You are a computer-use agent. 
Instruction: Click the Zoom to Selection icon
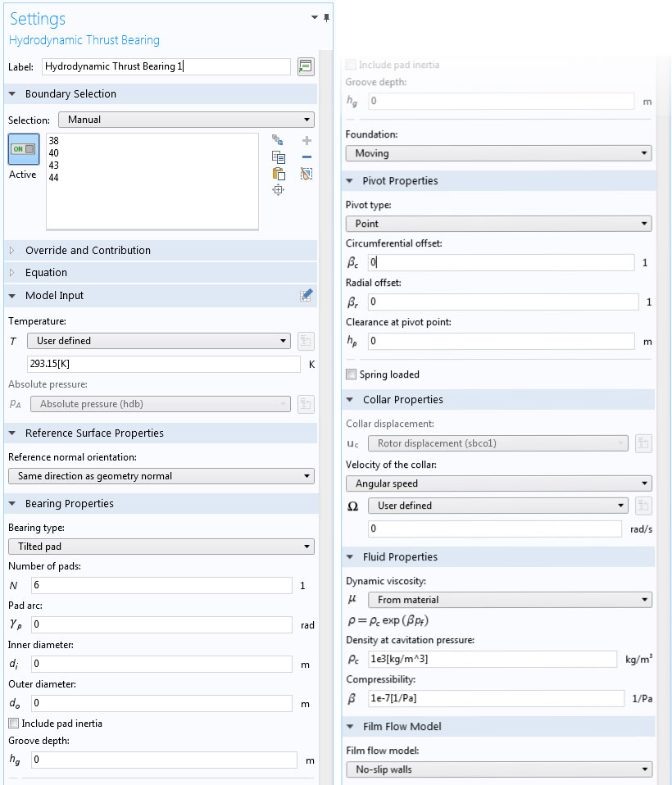(279, 190)
